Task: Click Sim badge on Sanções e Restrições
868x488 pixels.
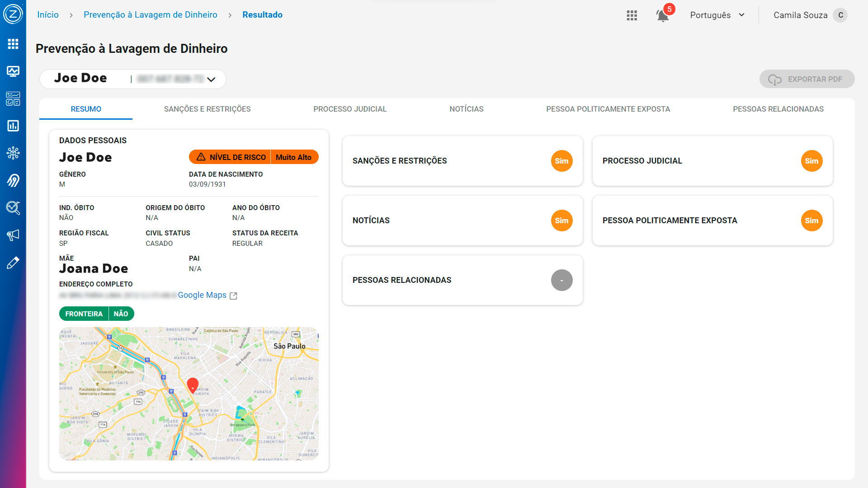Action: [x=561, y=161]
